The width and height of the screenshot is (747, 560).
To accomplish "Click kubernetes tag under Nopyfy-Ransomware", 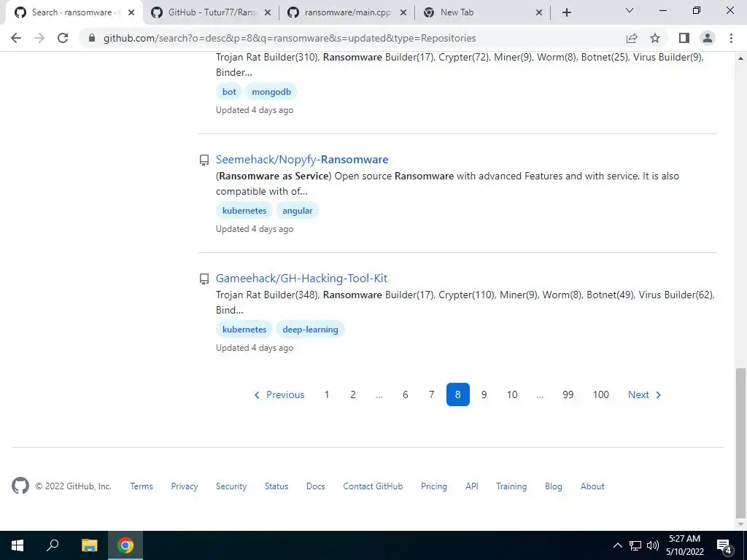I will (x=244, y=211).
